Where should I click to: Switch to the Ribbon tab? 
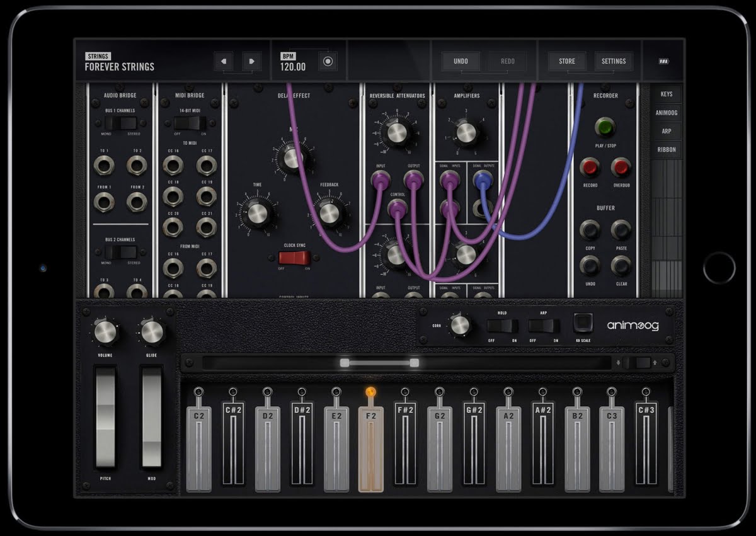[667, 149]
